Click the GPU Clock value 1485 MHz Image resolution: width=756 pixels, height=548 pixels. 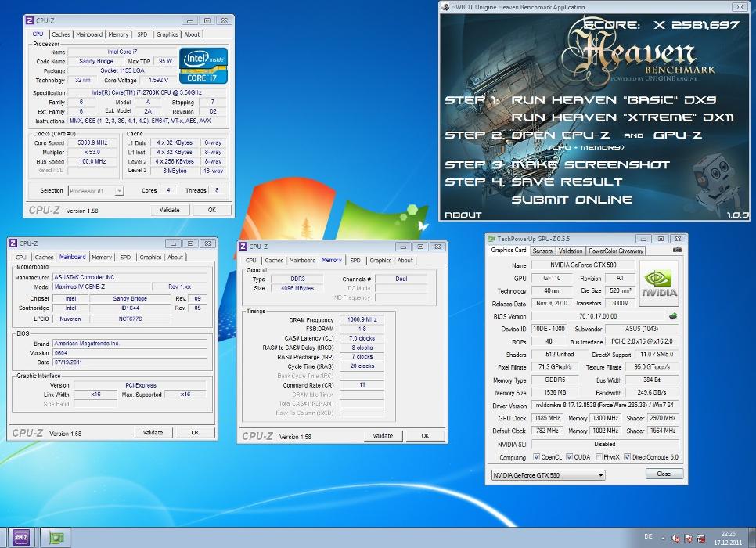coord(547,418)
